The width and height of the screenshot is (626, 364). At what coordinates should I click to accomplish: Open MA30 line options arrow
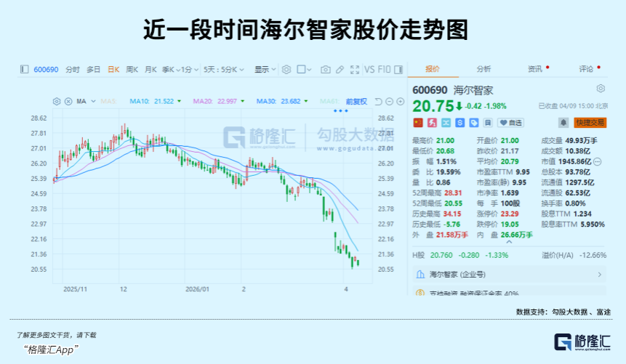(x=306, y=102)
